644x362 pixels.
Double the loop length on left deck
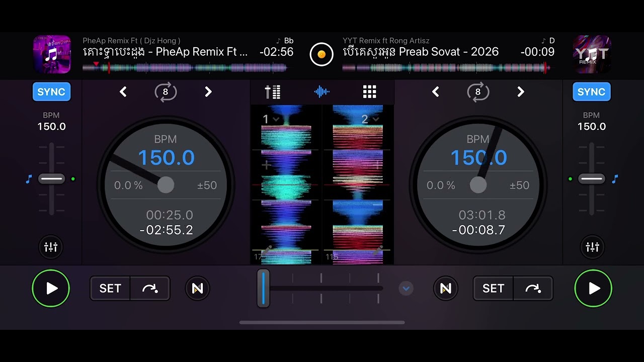[208, 92]
